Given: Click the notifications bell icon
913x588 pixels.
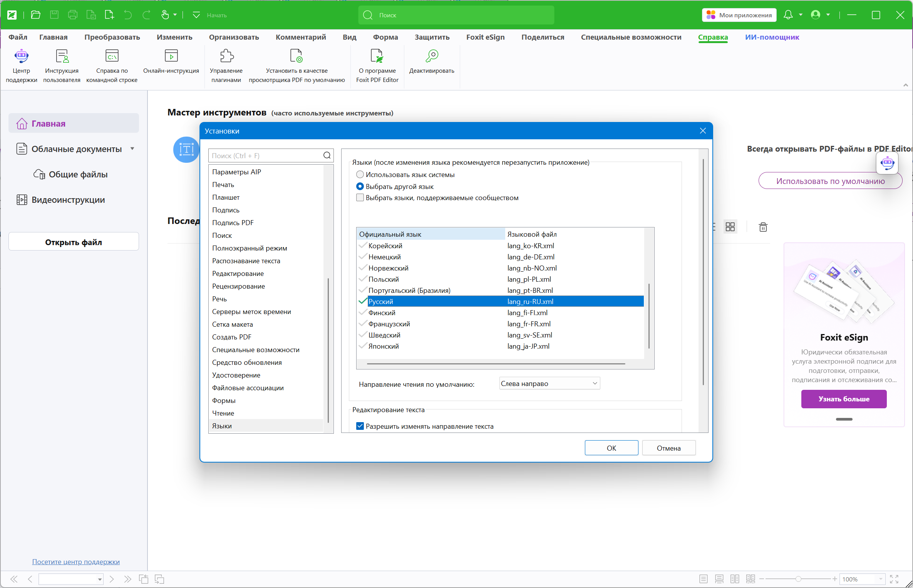Looking at the screenshot, I should tap(788, 15).
